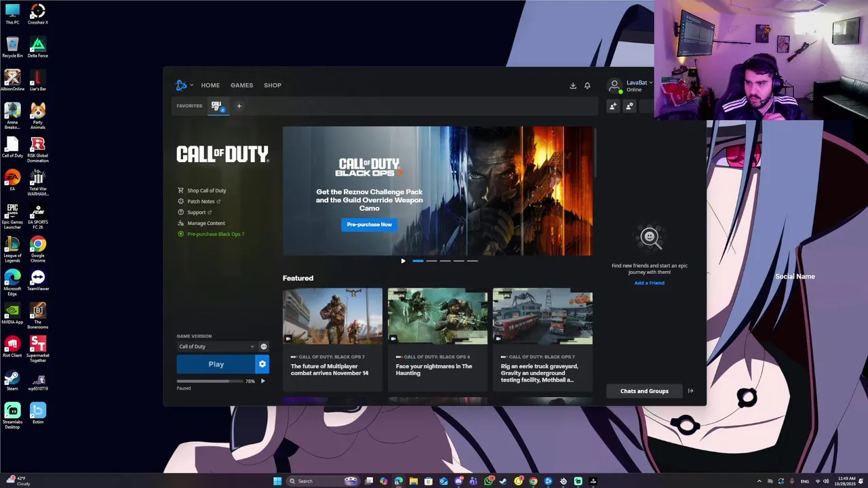Screen dimensions: 868x488
Task: Click taskbar Search box
Action: tap(323, 481)
